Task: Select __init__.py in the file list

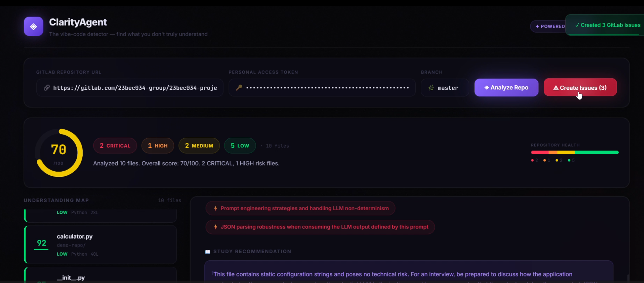Action: click(100, 275)
